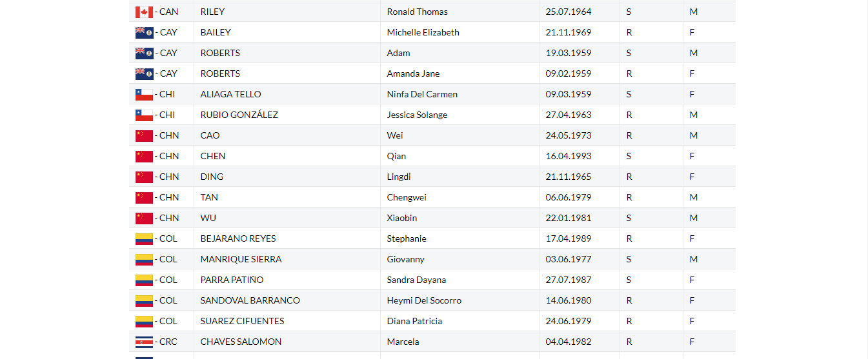Click the Colombia flag beside SUAREZ CIFUENTES
The height and width of the screenshot is (359, 868).
pos(144,321)
